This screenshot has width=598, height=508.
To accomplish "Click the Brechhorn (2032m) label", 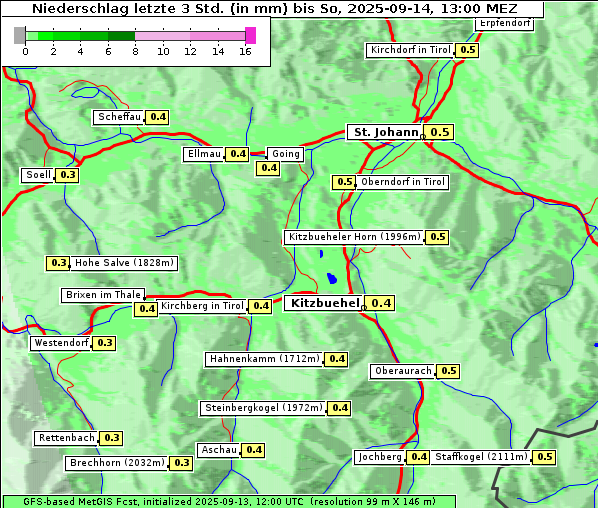I will click(x=117, y=463).
